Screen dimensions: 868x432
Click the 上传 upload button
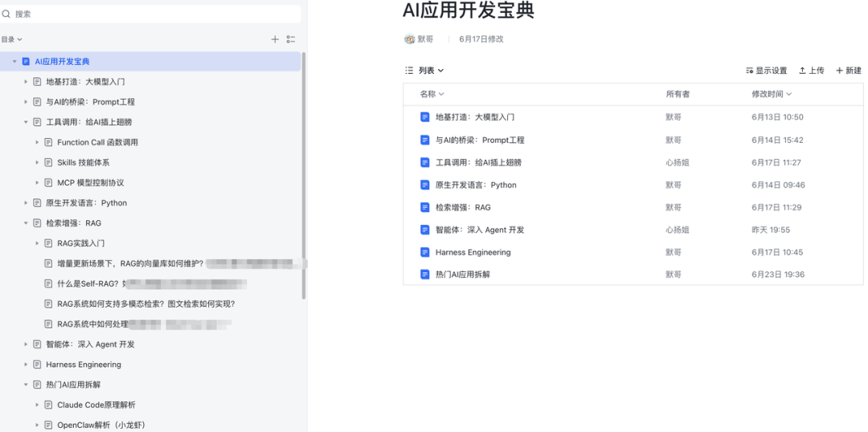(812, 70)
